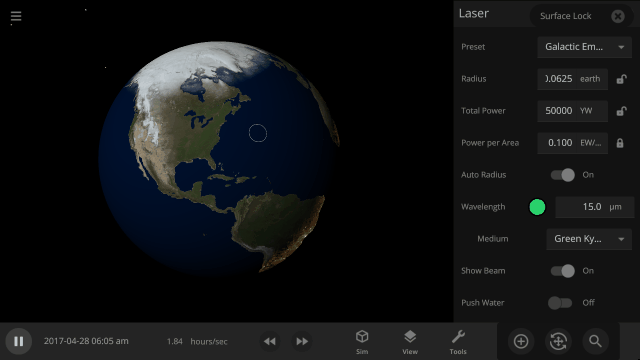The image size is (640, 360).
Task: Click the camera target reset icon
Action: coord(558,341)
